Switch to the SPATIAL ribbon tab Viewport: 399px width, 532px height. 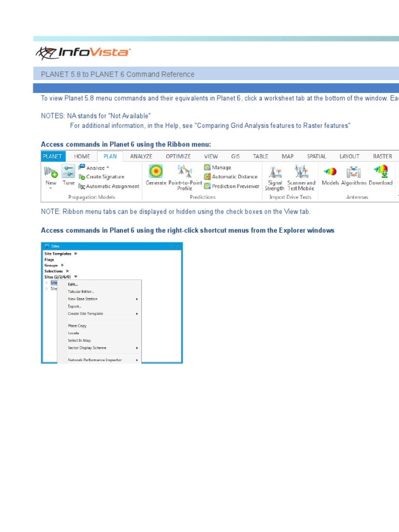[x=316, y=156]
